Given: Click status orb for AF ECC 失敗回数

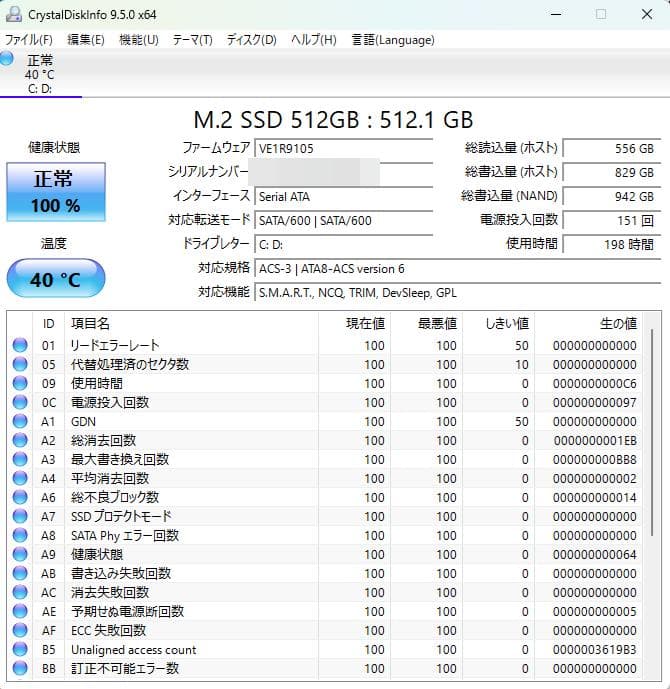Looking at the screenshot, I should pyautogui.click(x=20, y=630).
